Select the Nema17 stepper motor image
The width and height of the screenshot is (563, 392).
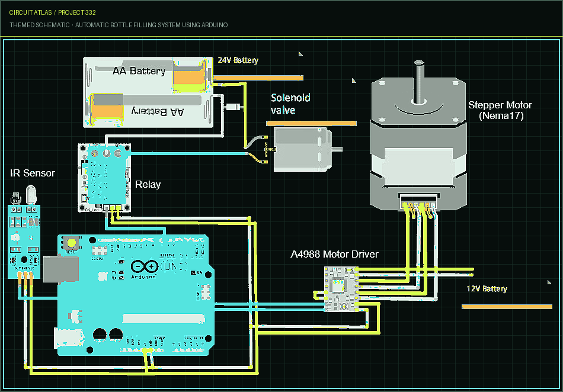(418, 136)
